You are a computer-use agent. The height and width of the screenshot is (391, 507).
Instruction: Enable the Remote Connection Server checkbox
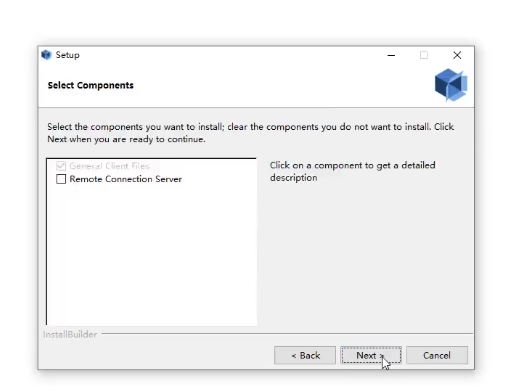coord(61,179)
